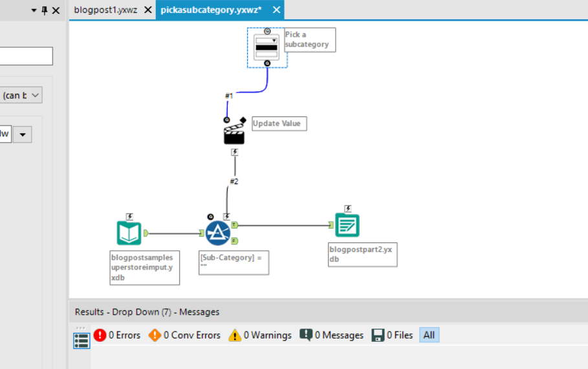Open the '(can b' dropdown in config panel
This screenshot has width=588, height=369.
point(21,95)
